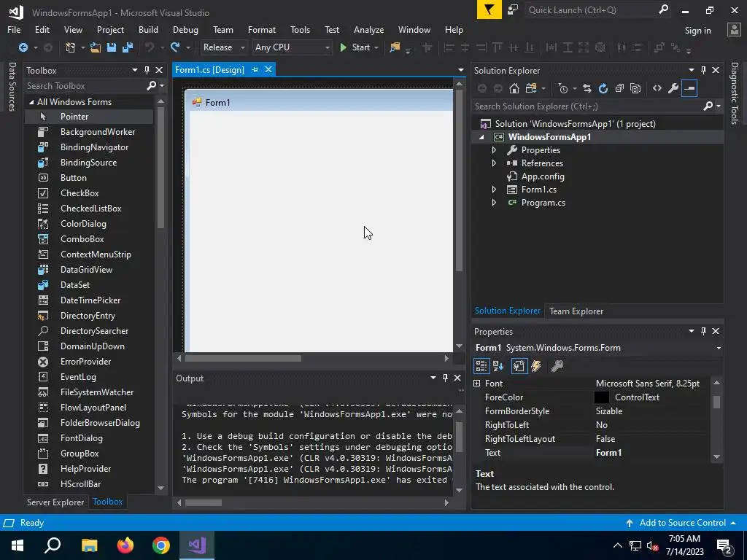Open the Format menu

262,29
